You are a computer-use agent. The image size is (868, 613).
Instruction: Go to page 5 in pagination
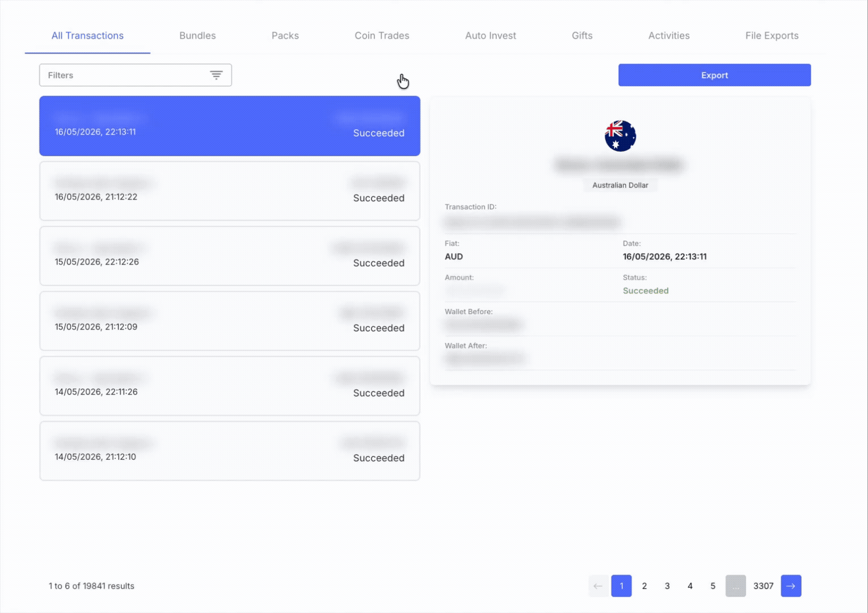click(x=713, y=586)
